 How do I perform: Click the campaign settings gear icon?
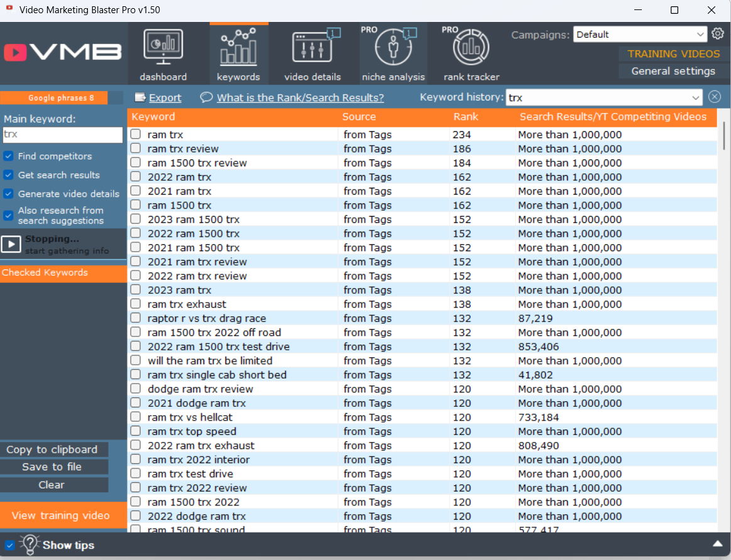click(x=718, y=34)
